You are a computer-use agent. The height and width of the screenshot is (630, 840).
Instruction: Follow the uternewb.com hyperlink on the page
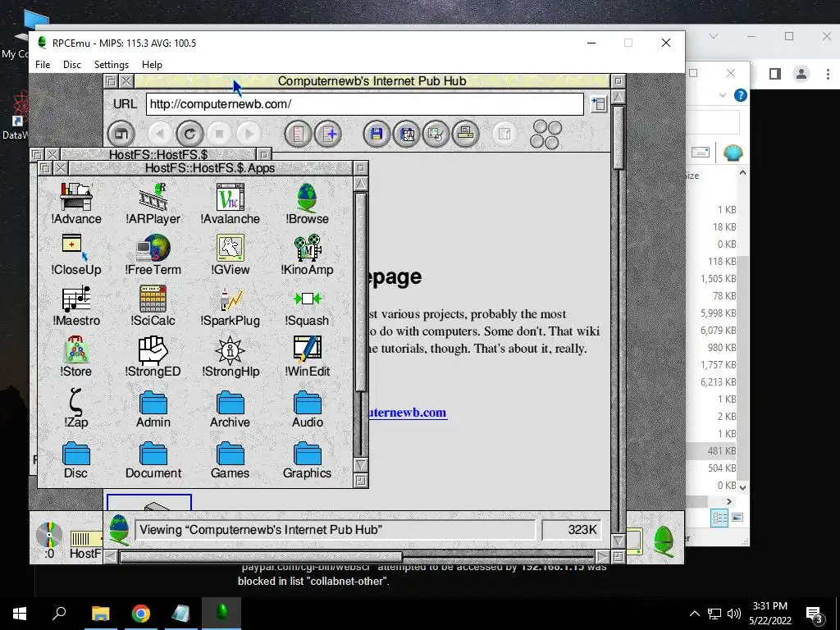pyautogui.click(x=408, y=413)
